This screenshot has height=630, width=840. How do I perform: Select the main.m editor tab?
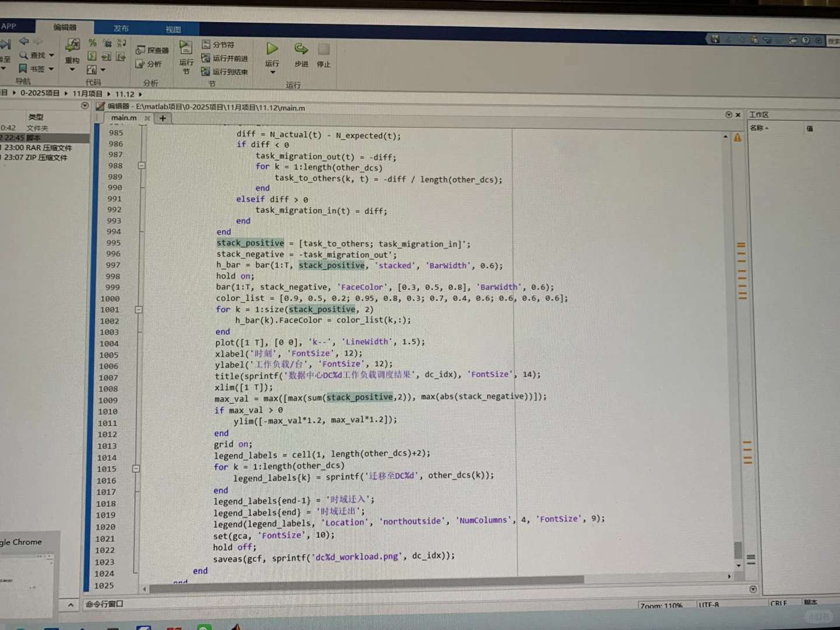click(124, 118)
